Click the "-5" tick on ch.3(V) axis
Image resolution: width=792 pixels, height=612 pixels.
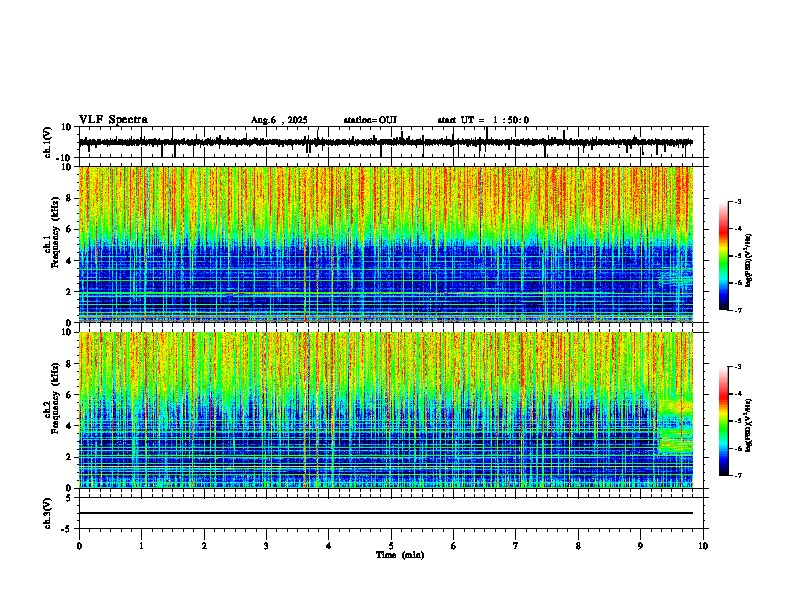[x=68, y=529]
